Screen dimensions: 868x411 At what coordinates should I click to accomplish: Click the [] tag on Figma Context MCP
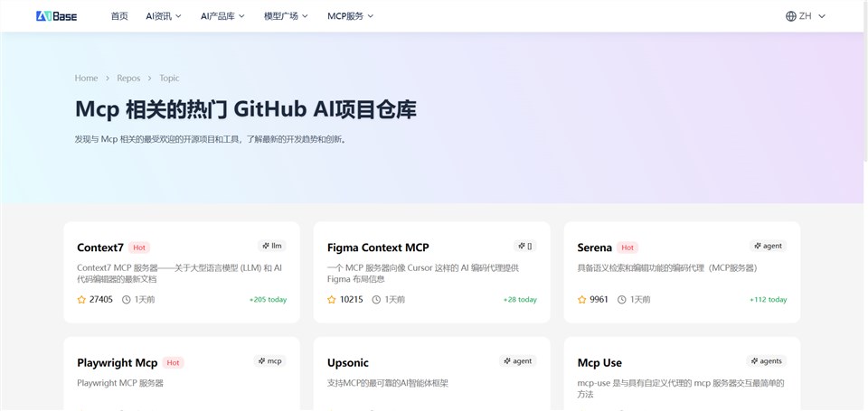point(525,247)
